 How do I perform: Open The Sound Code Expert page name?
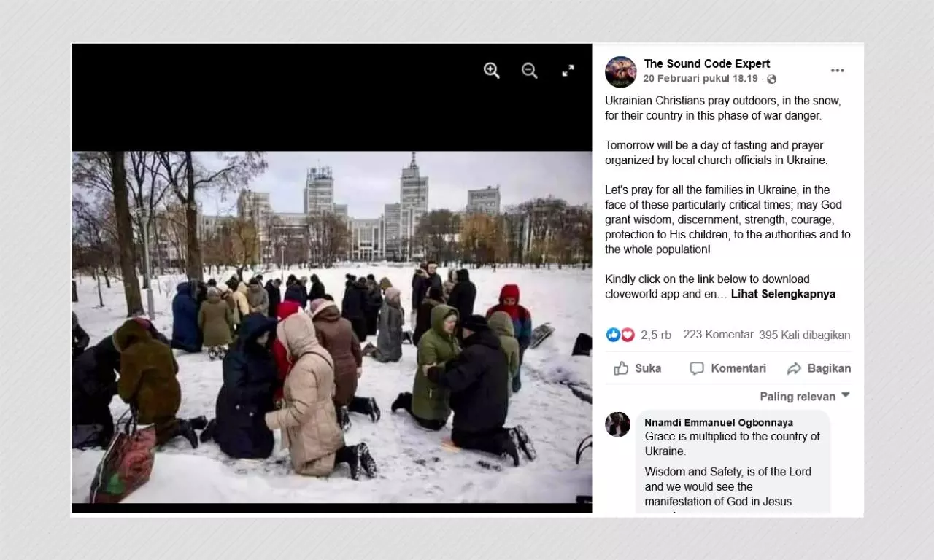707,63
